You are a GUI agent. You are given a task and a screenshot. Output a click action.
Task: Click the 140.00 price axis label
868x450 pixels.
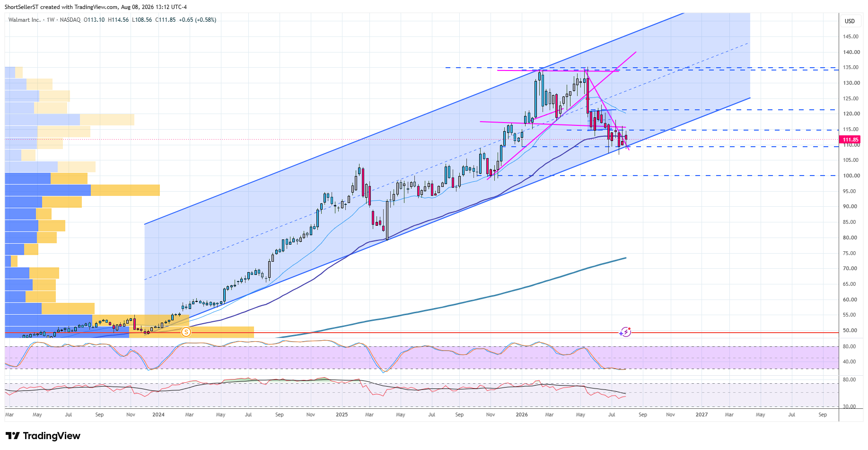[x=850, y=52]
